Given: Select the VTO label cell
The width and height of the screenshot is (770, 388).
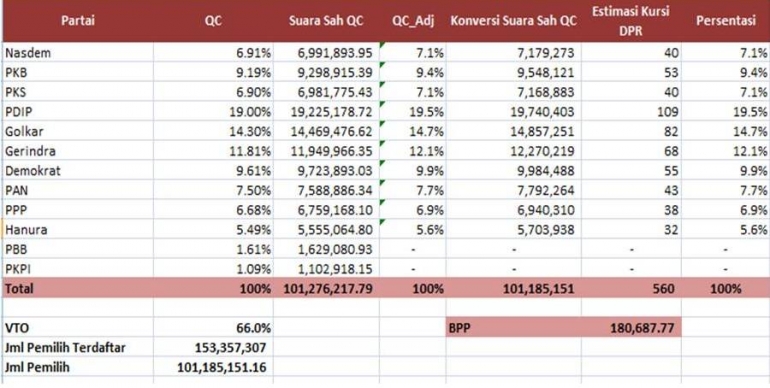Looking at the screenshot, I should click(x=78, y=327).
